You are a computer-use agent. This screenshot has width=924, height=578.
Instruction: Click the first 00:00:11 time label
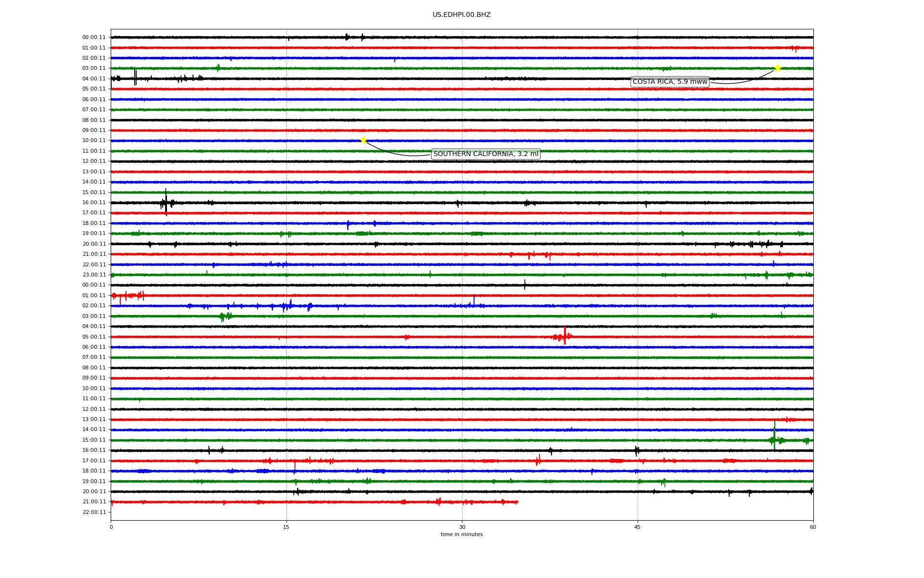tap(94, 37)
